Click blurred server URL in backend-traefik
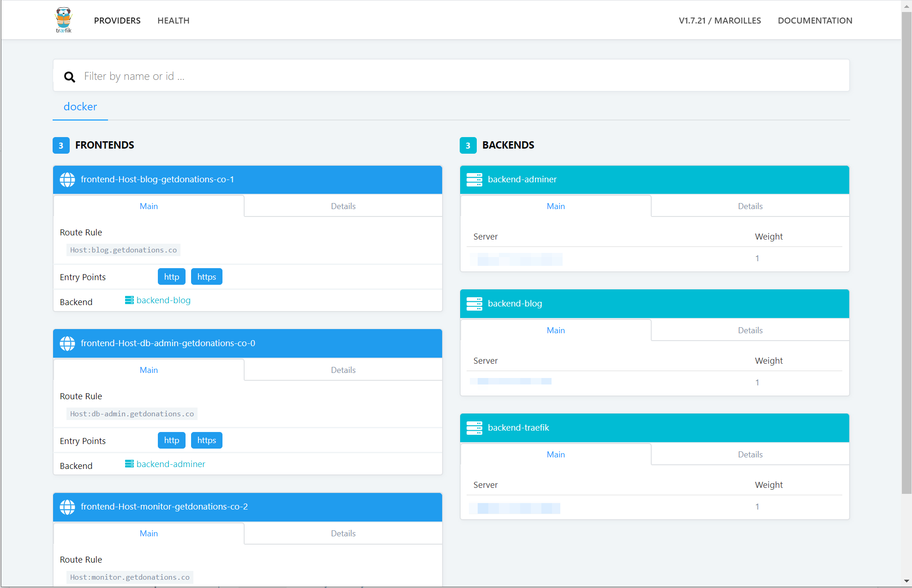This screenshot has height=588, width=912. click(515, 508)
